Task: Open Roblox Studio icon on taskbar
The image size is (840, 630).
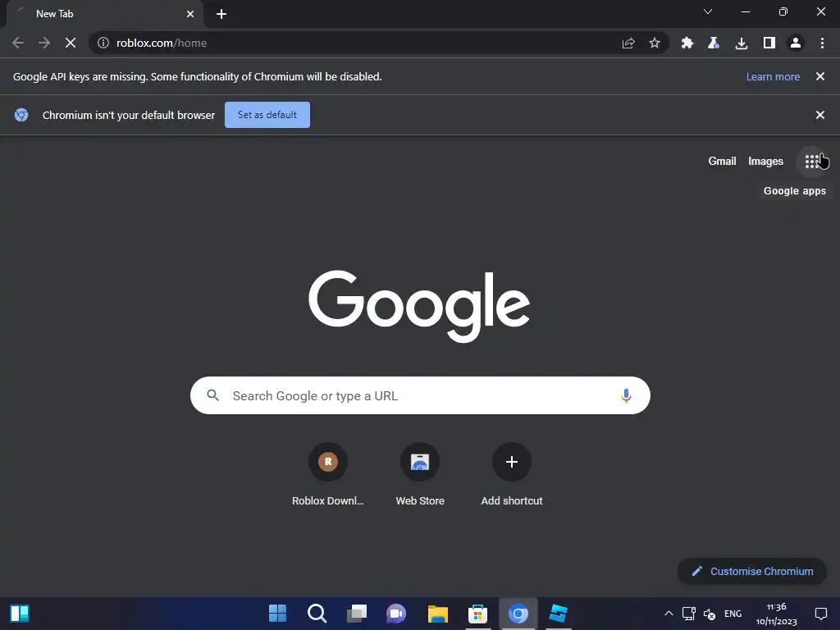Action: [558, 614]
